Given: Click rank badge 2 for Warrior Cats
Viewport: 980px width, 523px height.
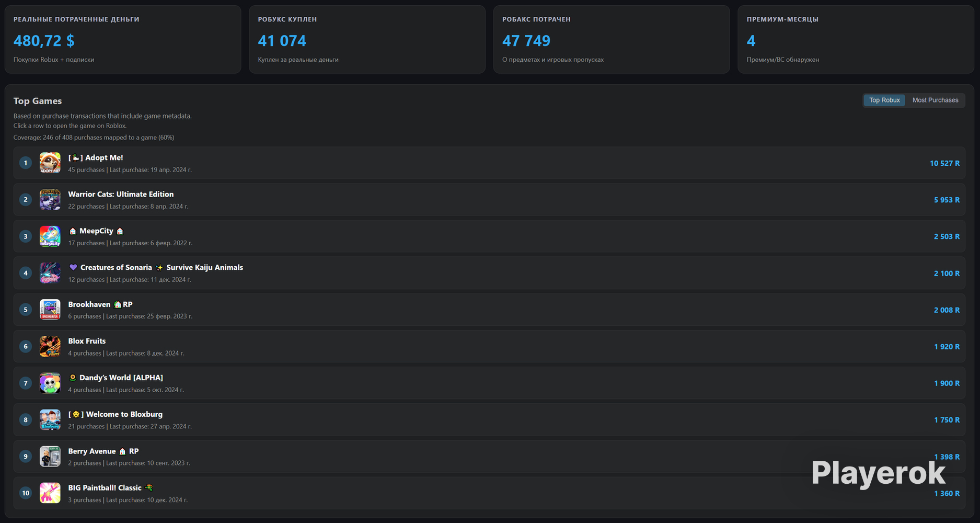Looking at the screenshot, I should [26, 200].
